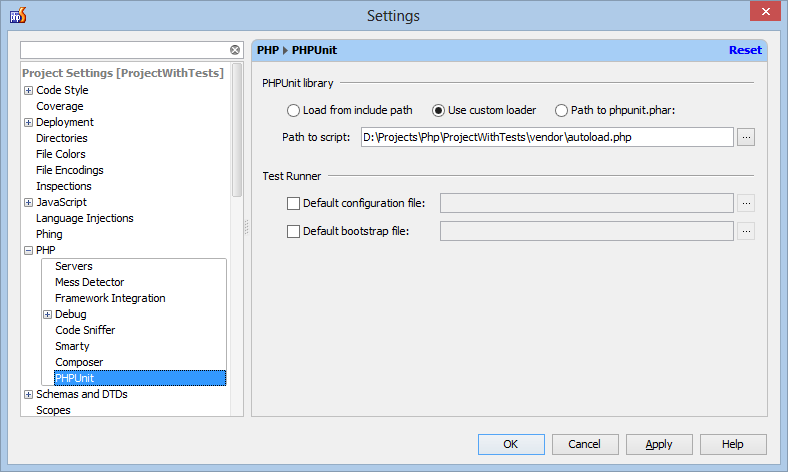
Task: Expand the Debug node under PHP
Action: (47, 315)
